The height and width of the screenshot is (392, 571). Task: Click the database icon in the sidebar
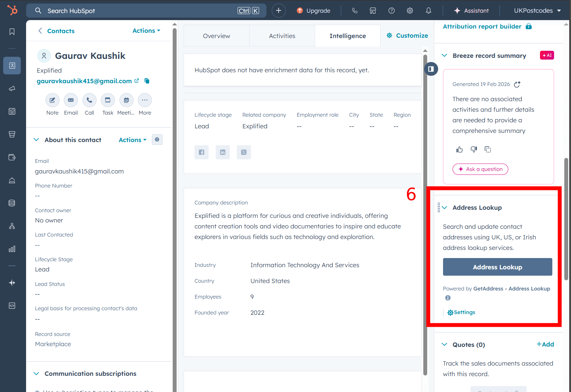[12, 203]
